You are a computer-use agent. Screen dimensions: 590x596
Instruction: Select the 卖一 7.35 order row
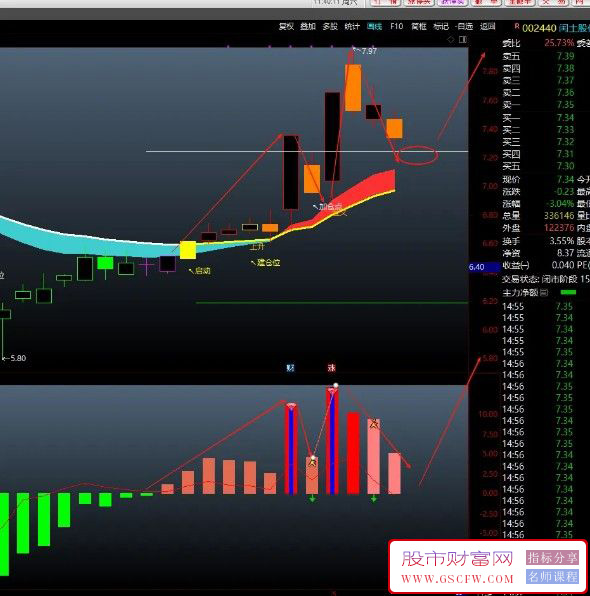tap(538, 105)
